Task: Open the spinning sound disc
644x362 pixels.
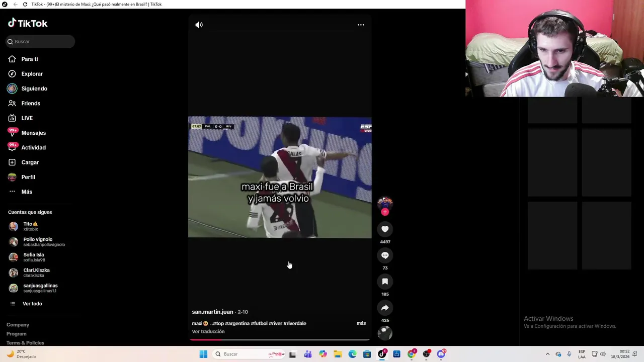Action: click(385, 333)
